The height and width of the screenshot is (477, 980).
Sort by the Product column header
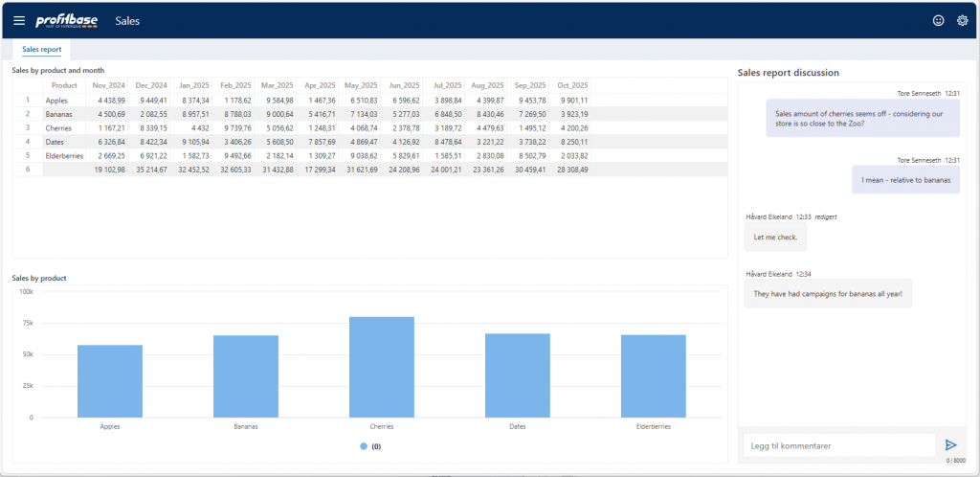click(x=64, y=85)
